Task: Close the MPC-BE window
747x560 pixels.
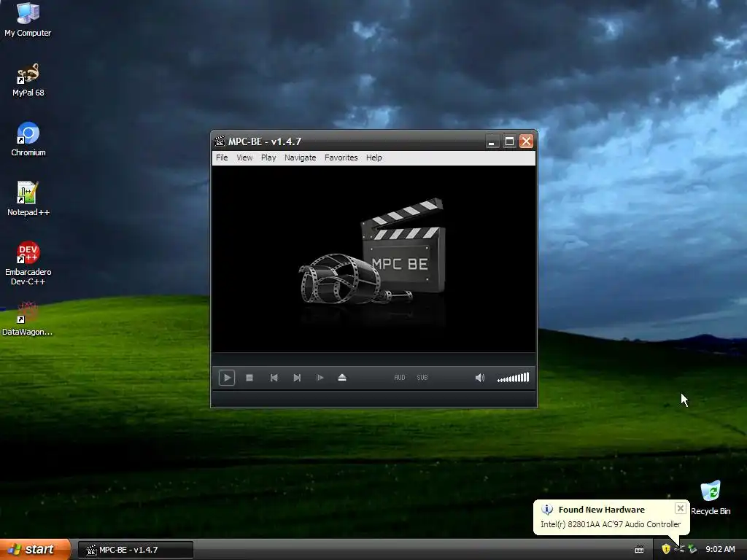Action: click(x=526, y=141)
